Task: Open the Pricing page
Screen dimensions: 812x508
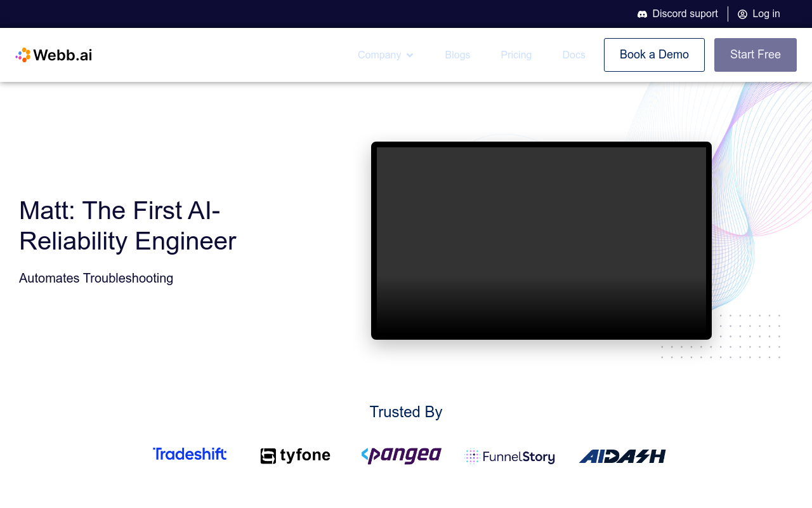Action: [x=516, y=55]
